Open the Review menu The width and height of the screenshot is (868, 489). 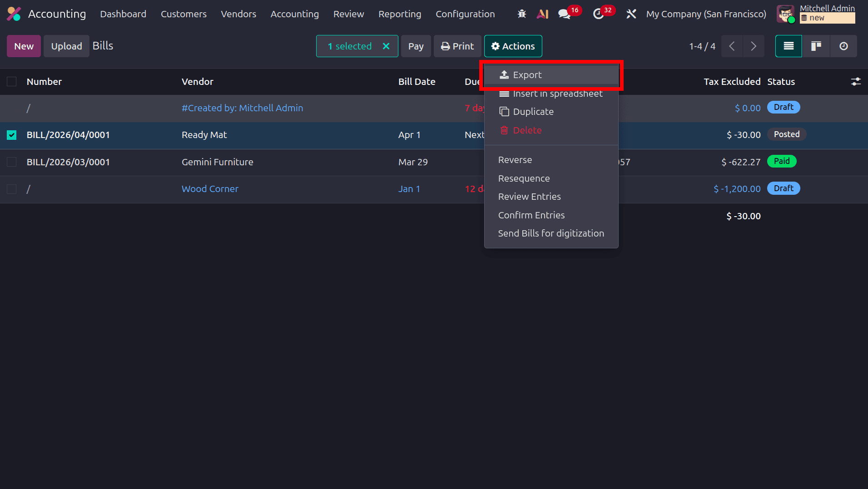pyautogui.click(x=348, y=14)
